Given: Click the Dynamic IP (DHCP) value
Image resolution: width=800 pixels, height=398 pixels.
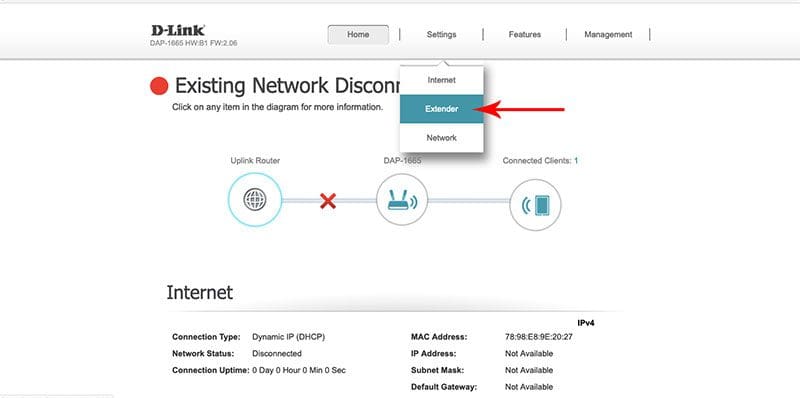Looking at the screenshot, I should pos(289,337).
